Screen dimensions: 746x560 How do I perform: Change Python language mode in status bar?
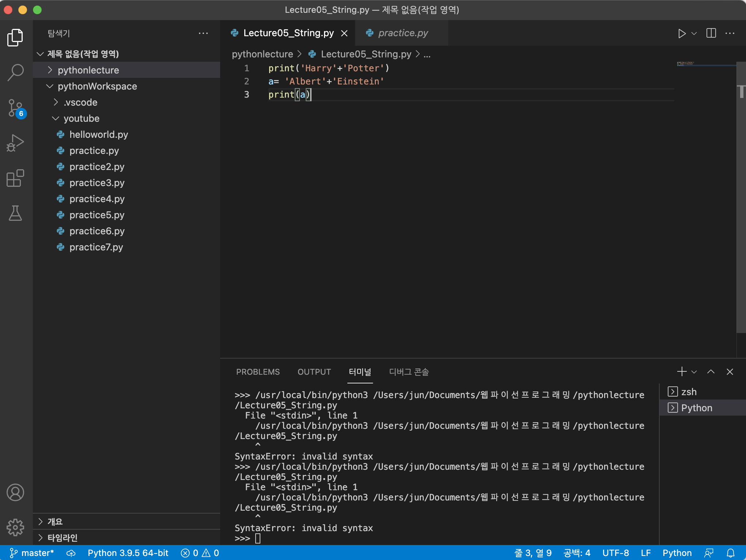pyautogui.click(x=677, y=553)
